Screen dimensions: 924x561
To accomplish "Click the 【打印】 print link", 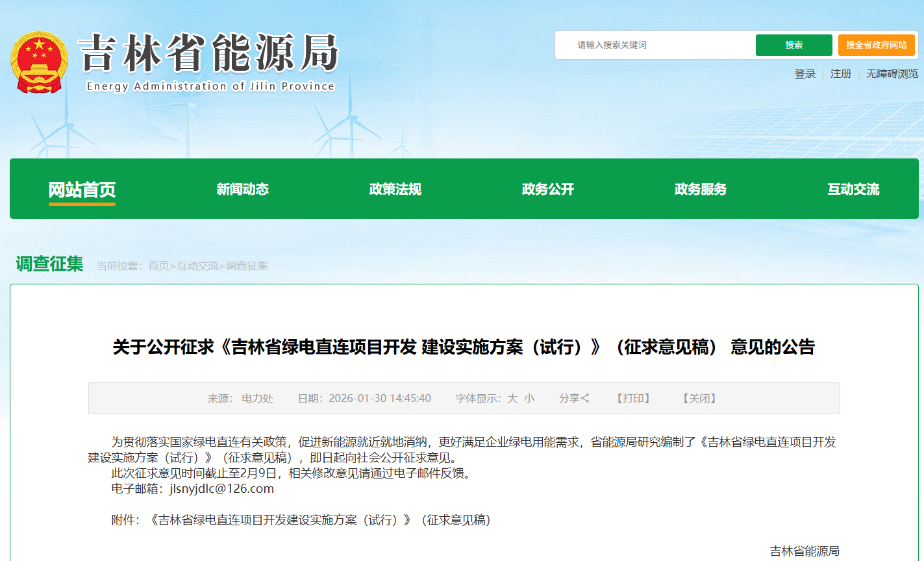I will click(x=633, y=398).
